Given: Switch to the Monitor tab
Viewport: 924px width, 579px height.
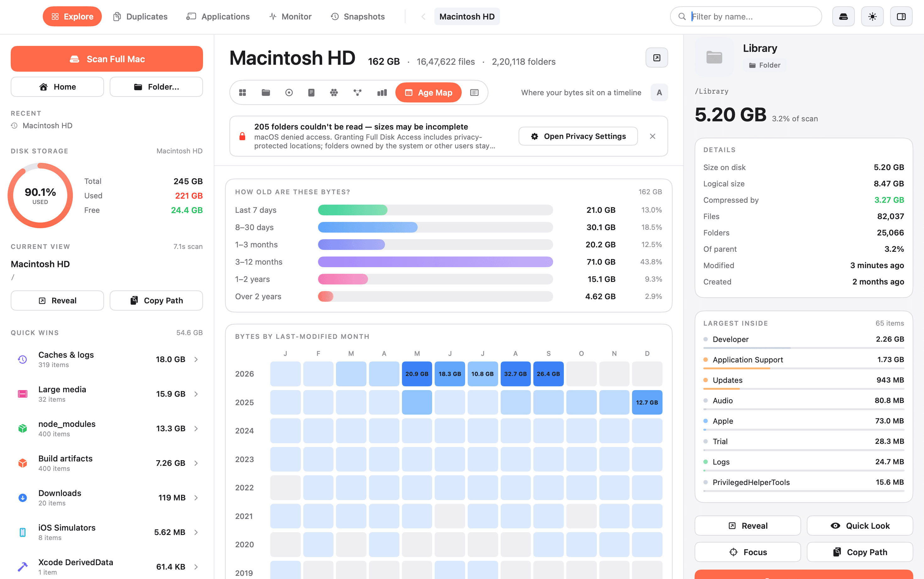Looking at the screenshot, I should [x=290, y=16].
